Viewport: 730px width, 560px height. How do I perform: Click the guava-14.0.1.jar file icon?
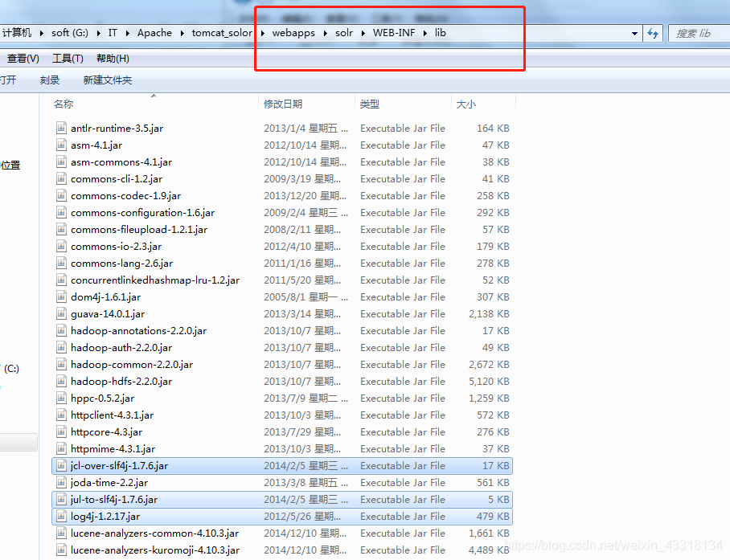(x=61, y=313)
